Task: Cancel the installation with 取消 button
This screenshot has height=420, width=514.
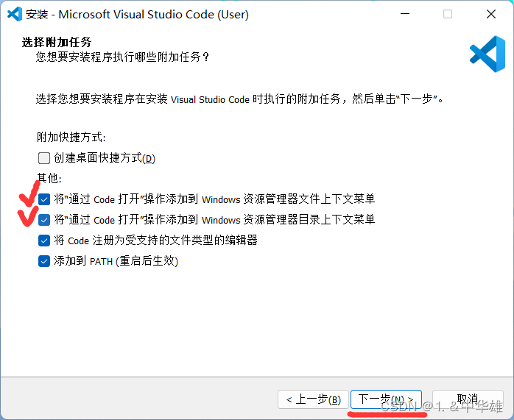Action: pos(468,399)
